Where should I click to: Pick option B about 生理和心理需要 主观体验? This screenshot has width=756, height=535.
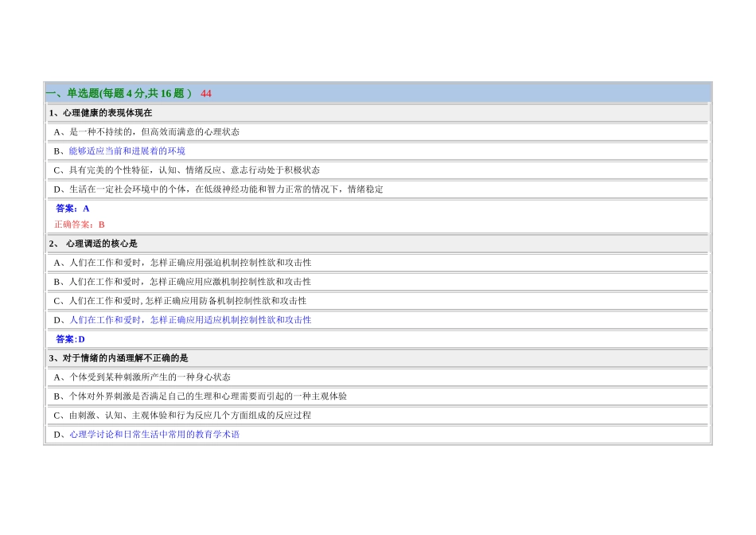coord(200,396)
